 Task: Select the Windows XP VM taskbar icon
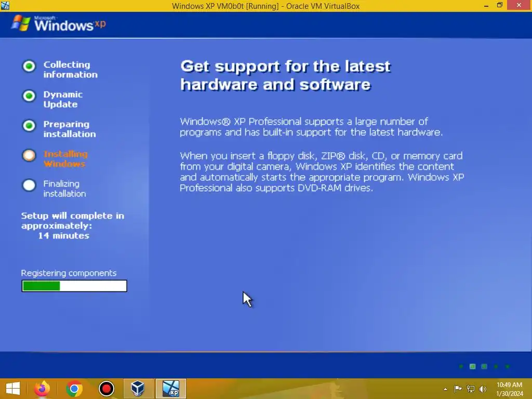(170, 389)
